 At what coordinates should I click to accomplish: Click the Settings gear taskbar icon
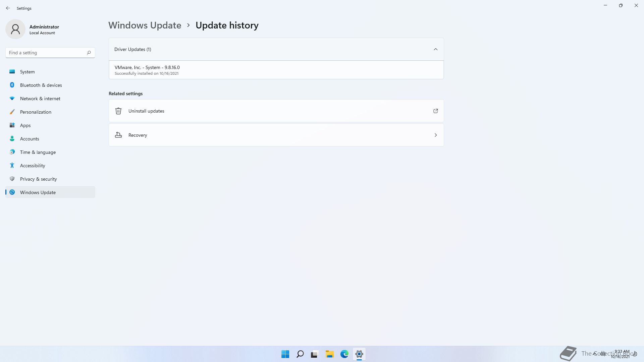point(359,354)
